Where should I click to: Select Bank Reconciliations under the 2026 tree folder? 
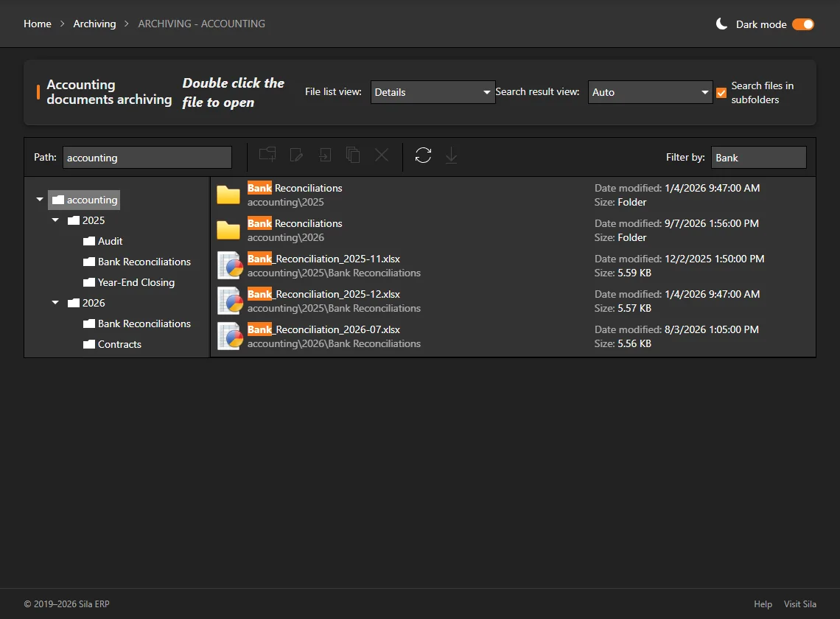144,324
